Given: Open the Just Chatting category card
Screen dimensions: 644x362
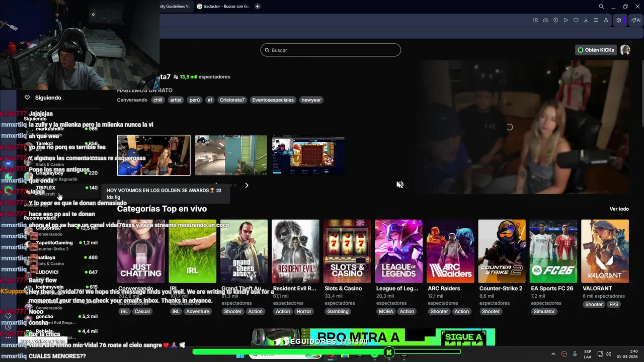Looking at the screenshot, I should click(x=141, y=251).
